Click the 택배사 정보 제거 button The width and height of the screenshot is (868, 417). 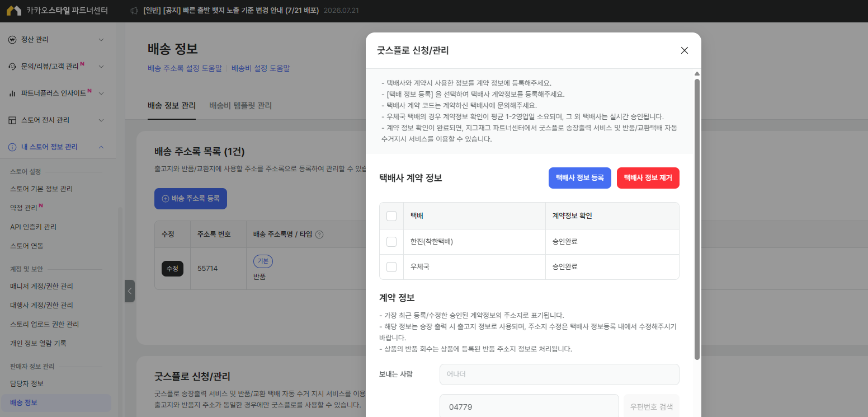648,178
